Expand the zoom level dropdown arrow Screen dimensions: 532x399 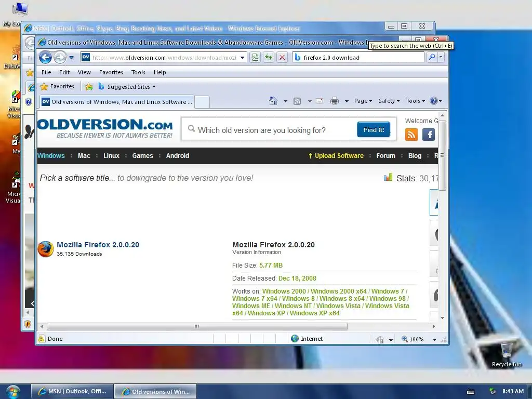(x=434, y=339)
